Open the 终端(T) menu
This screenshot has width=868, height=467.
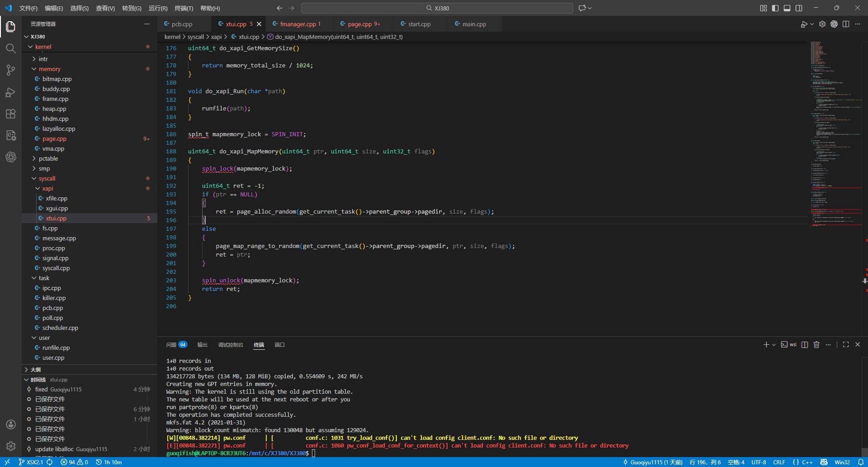[x=184, y=8]
